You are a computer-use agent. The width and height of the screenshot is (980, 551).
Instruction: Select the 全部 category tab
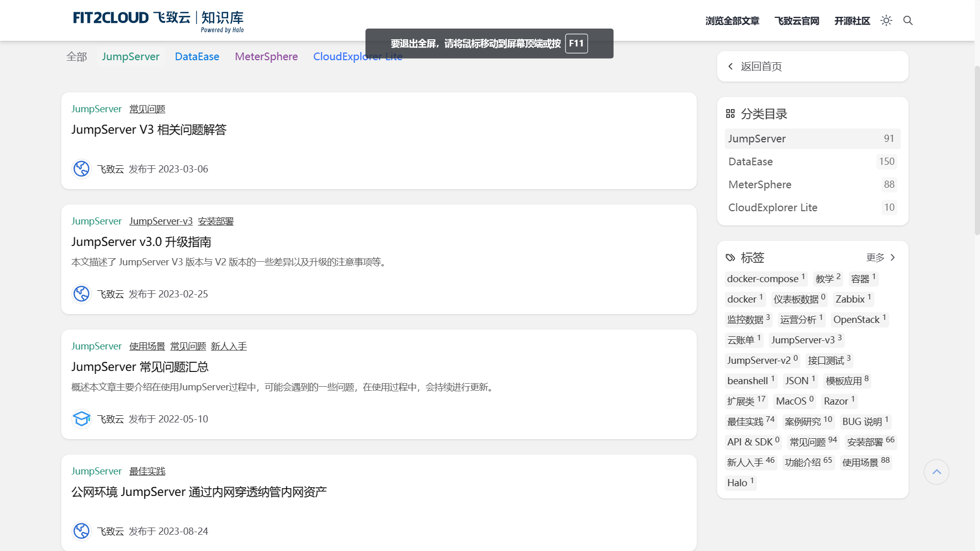click(77, 57)
